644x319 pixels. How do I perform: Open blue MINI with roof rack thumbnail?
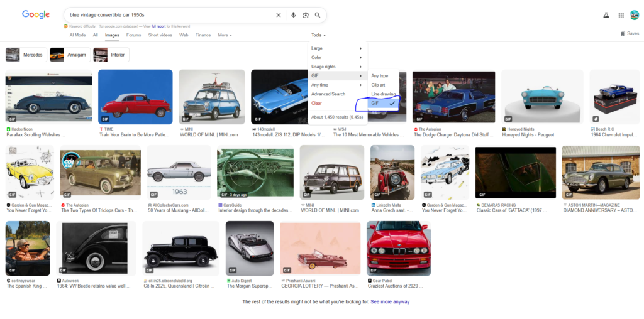point(212,97)
